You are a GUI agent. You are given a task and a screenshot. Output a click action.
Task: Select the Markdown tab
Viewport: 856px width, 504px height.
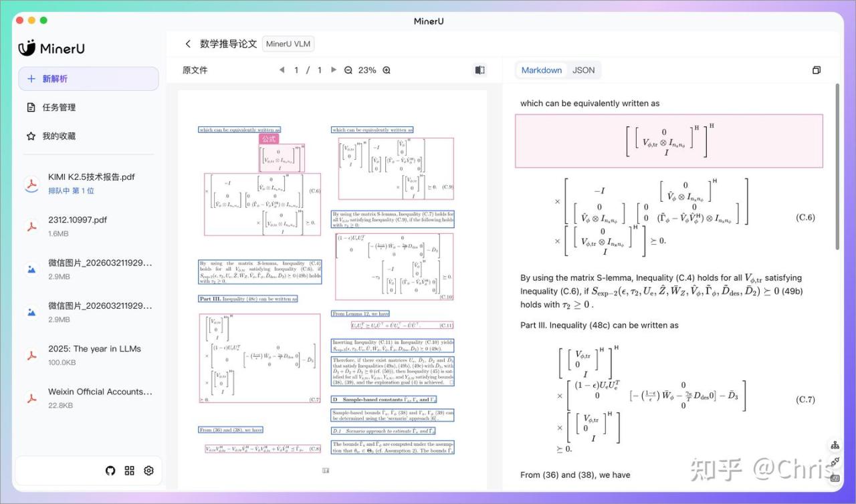(x=541, y=70)
